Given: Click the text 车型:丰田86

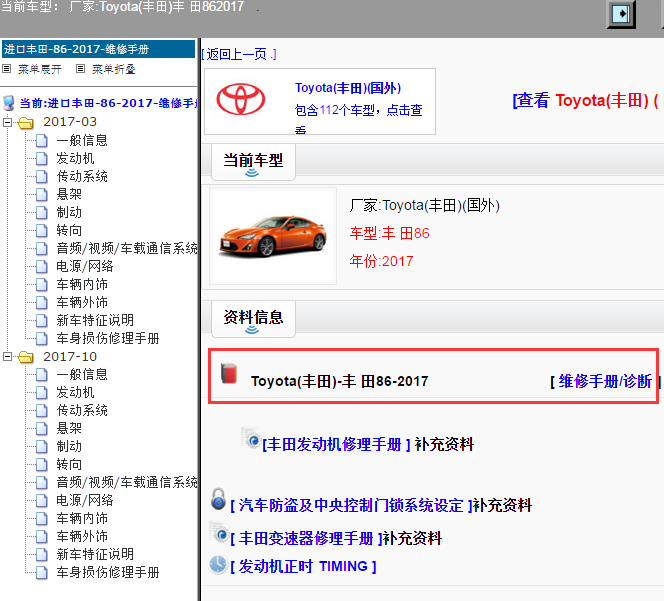Looking at the screenshot, I should pyautogui.click(x=390, y=233).
